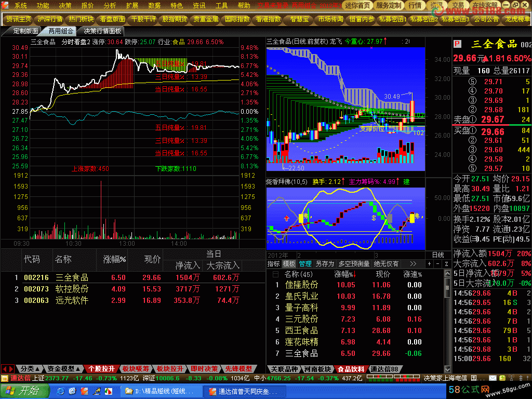Switch to the 定制版面 tab
The image size is (532, 399).
25,31
